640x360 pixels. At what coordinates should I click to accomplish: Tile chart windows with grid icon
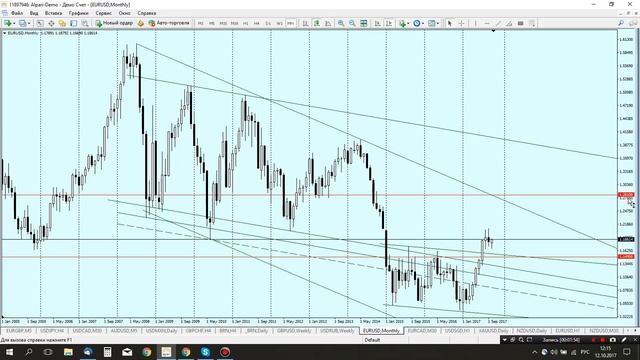coord(363,23)
